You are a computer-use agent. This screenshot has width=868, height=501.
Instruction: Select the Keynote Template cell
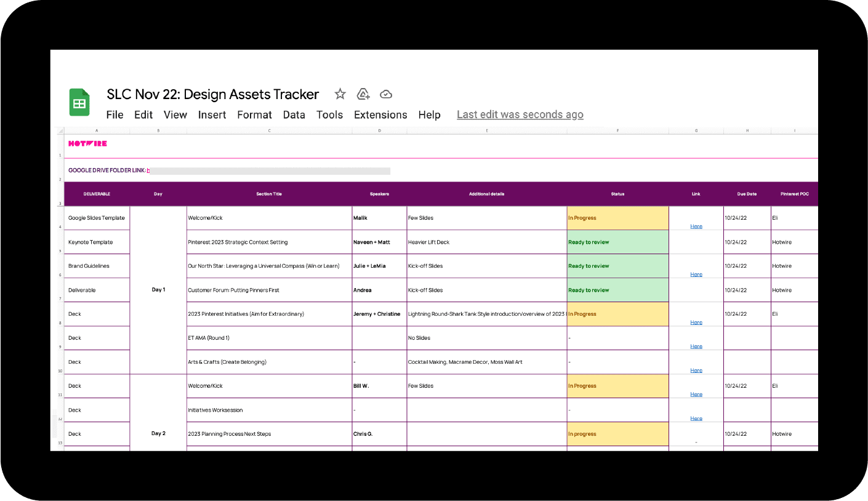(97, 242)
